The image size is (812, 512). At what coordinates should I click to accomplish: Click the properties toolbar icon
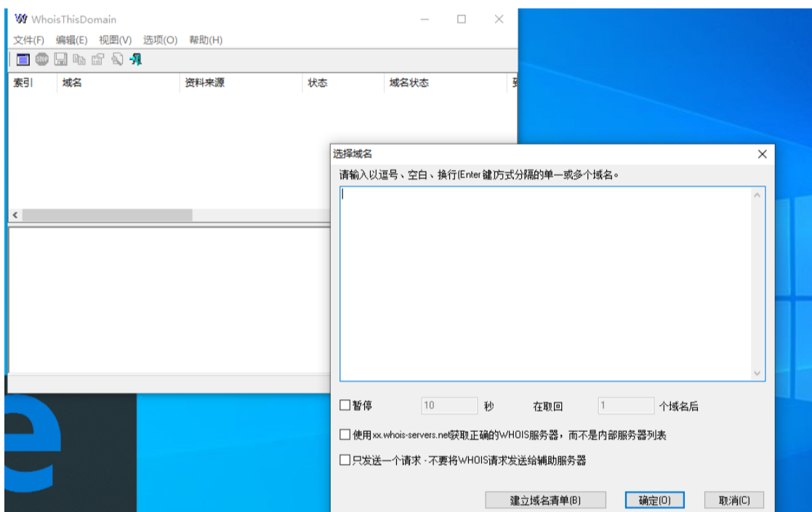(98, 60)
